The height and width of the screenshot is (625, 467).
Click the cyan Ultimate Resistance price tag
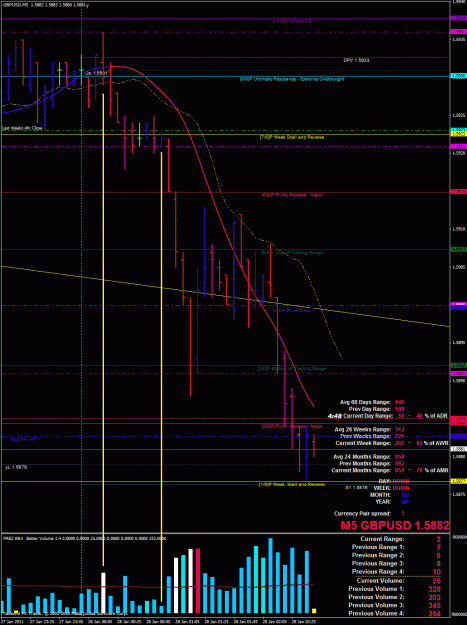(458, 75)
